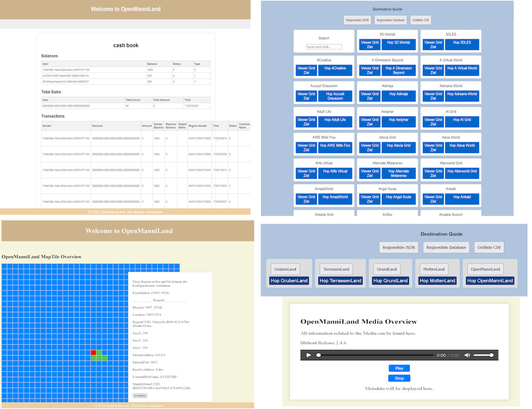Click Hop AI Grid button

[462, 122]
